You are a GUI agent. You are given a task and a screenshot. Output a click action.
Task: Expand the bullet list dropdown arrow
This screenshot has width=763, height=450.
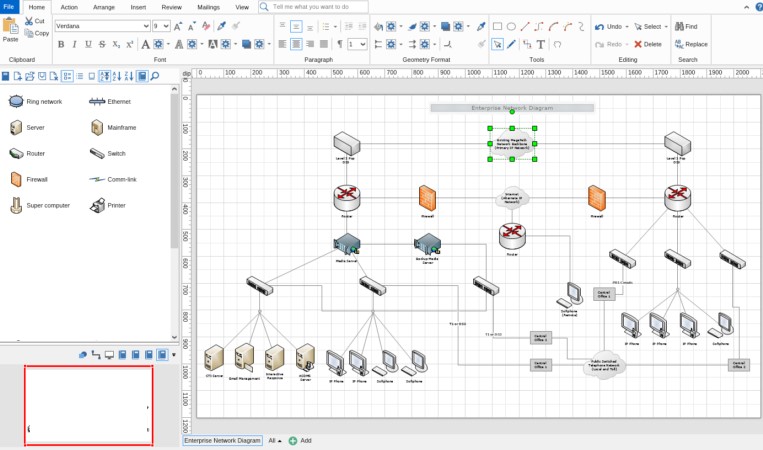point(335,26)
